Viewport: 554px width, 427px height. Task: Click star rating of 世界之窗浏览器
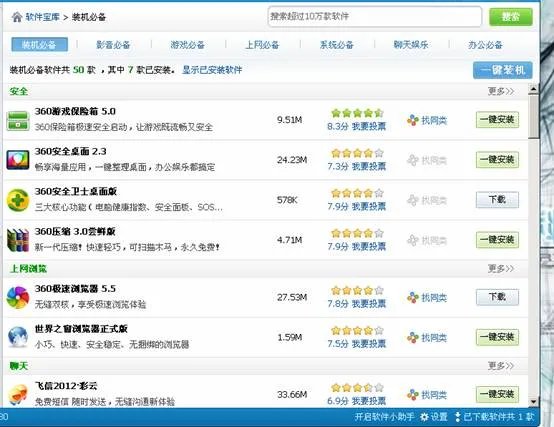pyautogui.click(x=357, y=330)
